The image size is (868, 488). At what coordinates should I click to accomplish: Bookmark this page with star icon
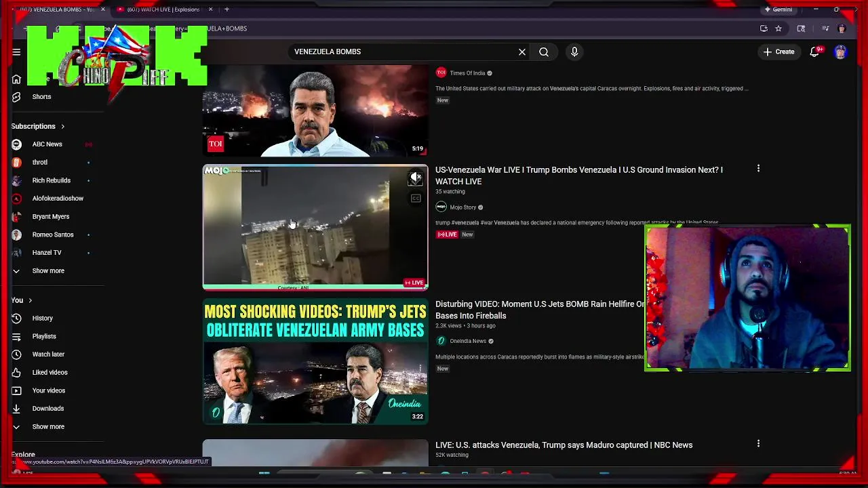tap(778, 28)
